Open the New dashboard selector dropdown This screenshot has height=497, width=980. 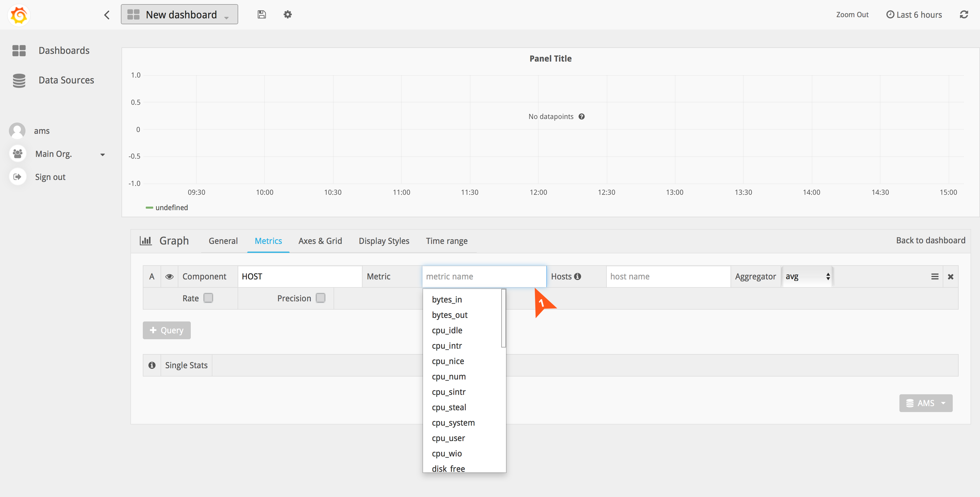click(179, 15)
